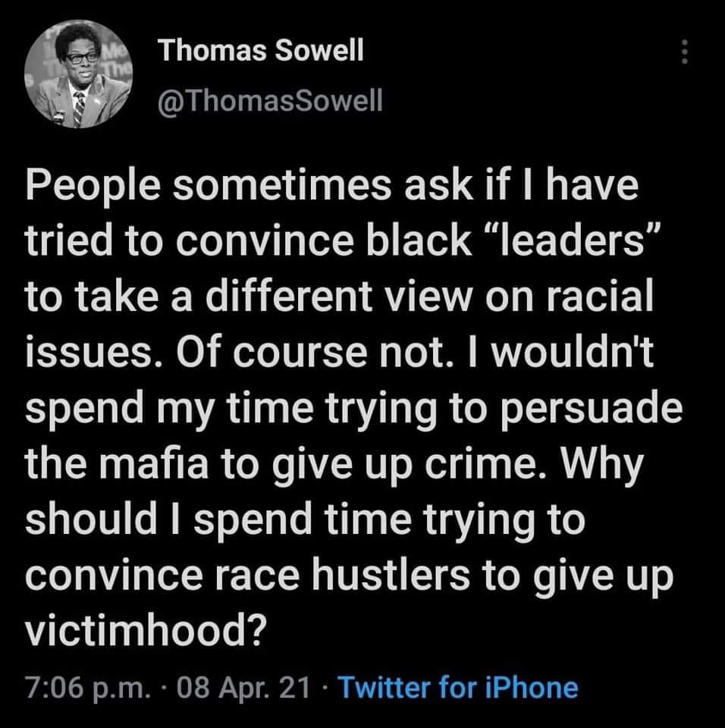725x728 pixels.
Task: Click the word convince before black "leaders"
Action: 265,241
